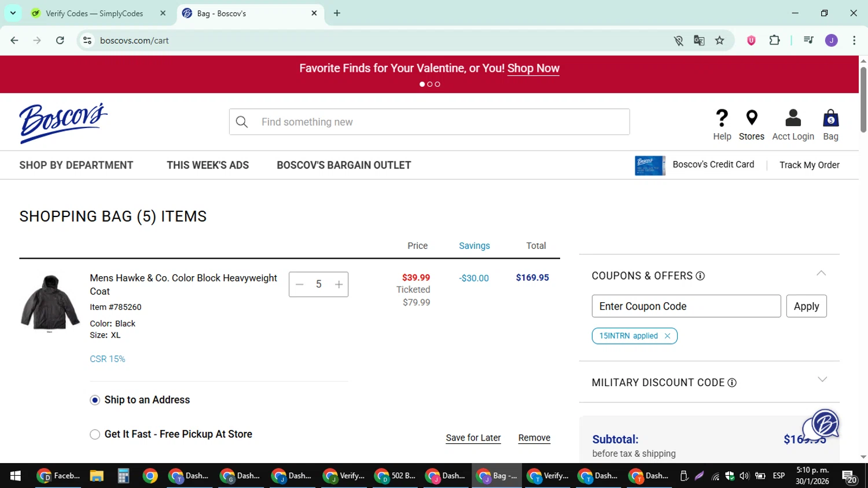The width and height of the screenshot is (868, 488).
Task: Open the Help question mark icon
Action: pos(722,118)
